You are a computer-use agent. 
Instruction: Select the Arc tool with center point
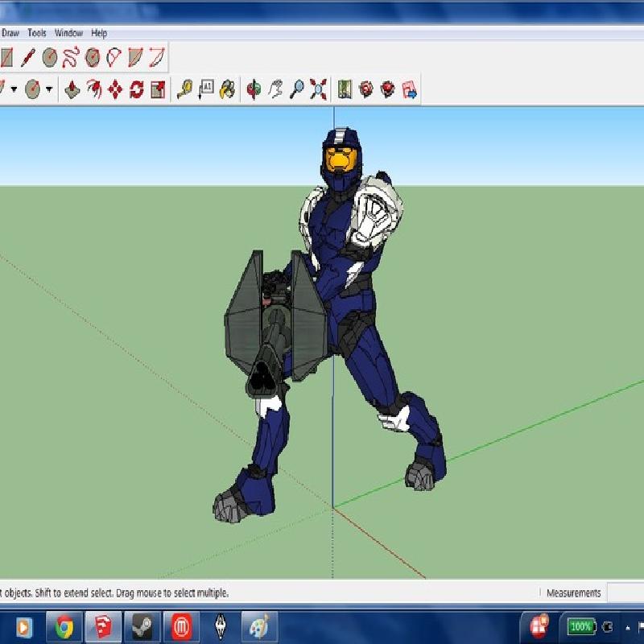tap(114, 57)
